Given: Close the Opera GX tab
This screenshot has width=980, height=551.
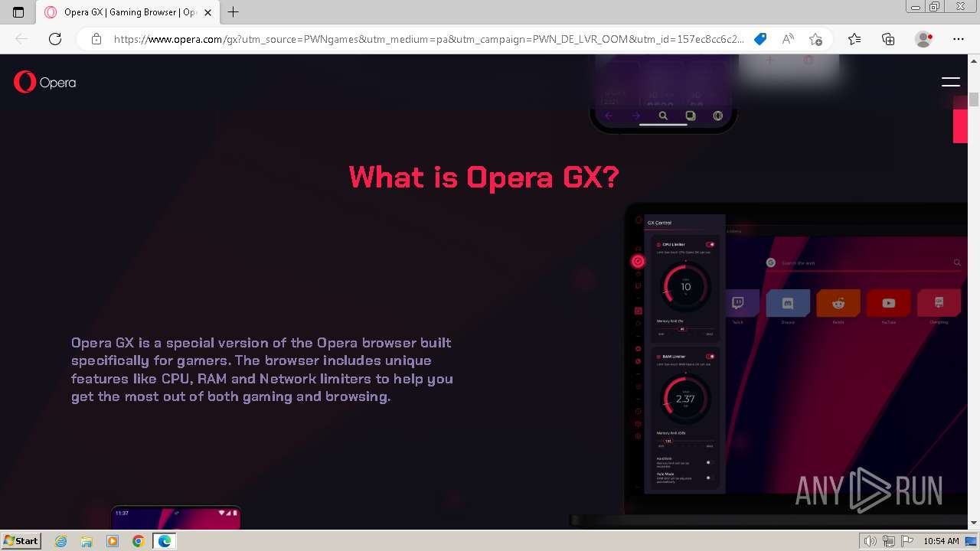Looking at the screenshot, I should point(208,12).
